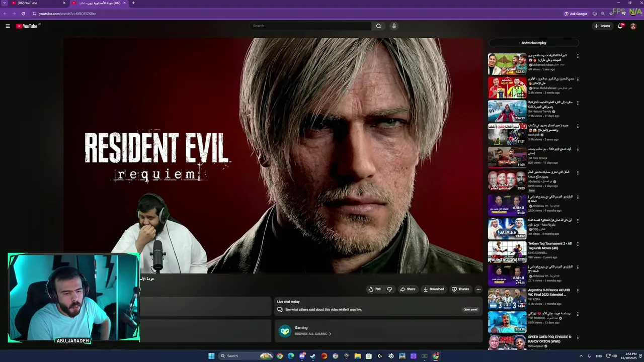Open Omar Abdulrahman video thumbnail 52:31
The image size is (644, 362).
tap(507, 87)
